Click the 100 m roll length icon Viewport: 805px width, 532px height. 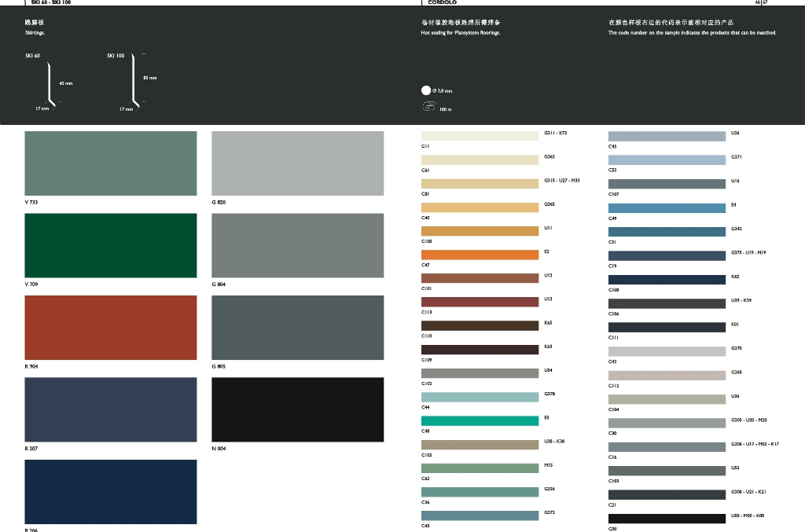click(428, 108)
